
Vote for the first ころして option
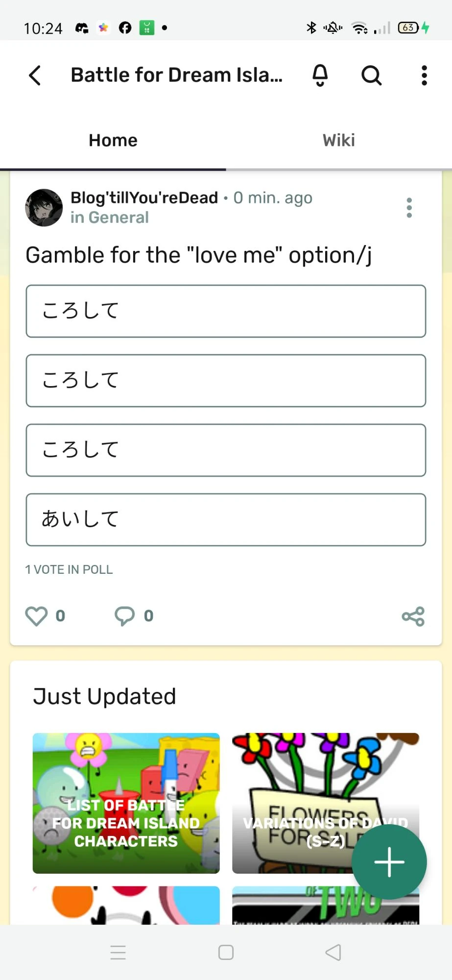tap(226, 311)
